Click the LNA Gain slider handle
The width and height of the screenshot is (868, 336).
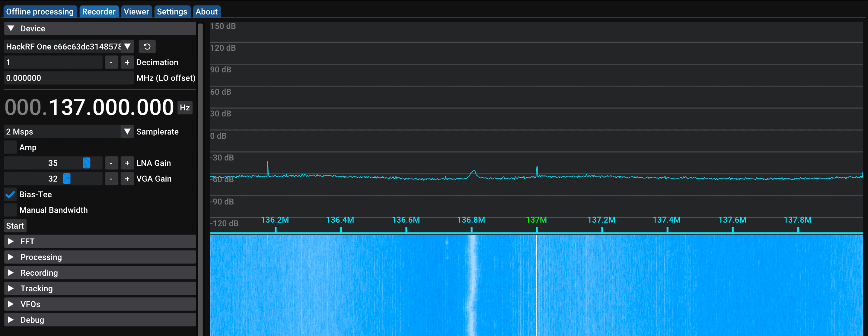87,163
